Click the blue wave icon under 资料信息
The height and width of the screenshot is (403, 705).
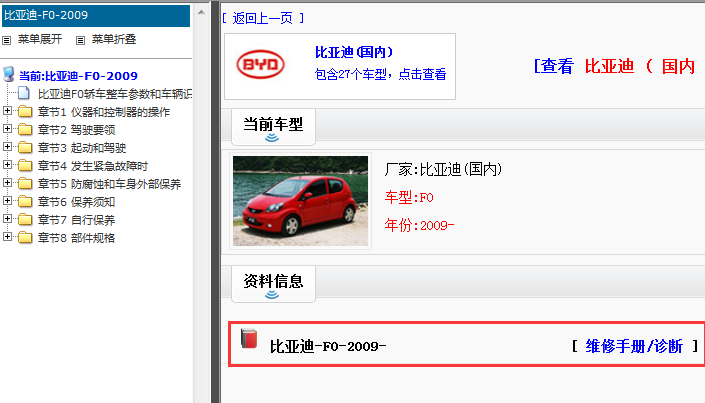272,295
